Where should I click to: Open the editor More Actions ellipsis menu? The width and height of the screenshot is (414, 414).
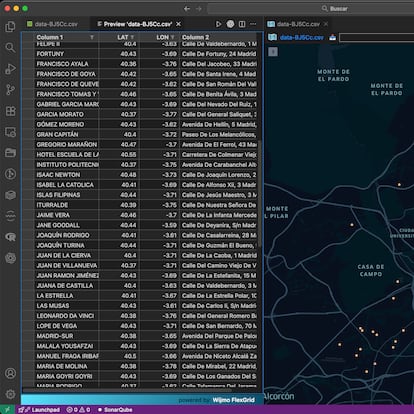253,24
